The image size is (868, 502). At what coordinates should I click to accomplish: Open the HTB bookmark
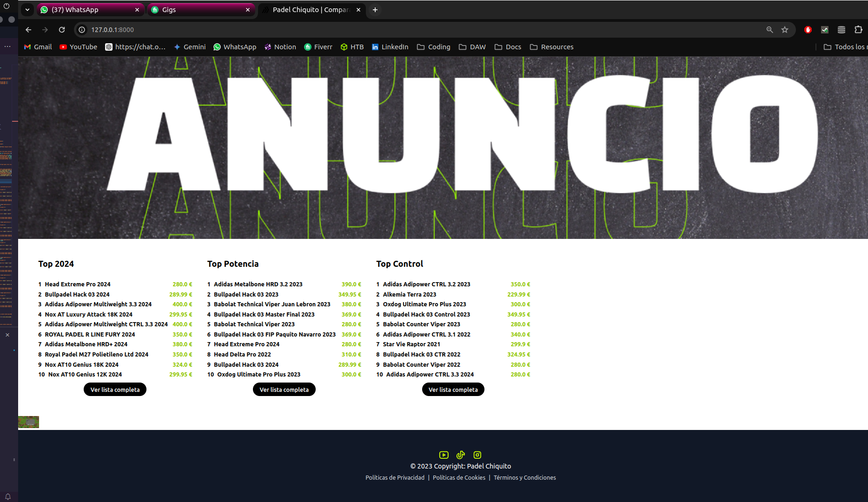(x=352, y=47)
